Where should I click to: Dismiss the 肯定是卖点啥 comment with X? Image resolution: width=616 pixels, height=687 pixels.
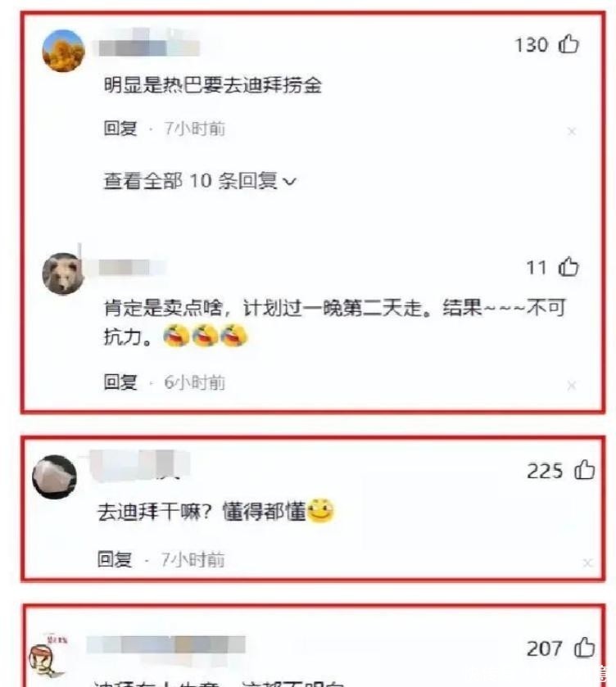pyautogui.click(x=571, y=385)
